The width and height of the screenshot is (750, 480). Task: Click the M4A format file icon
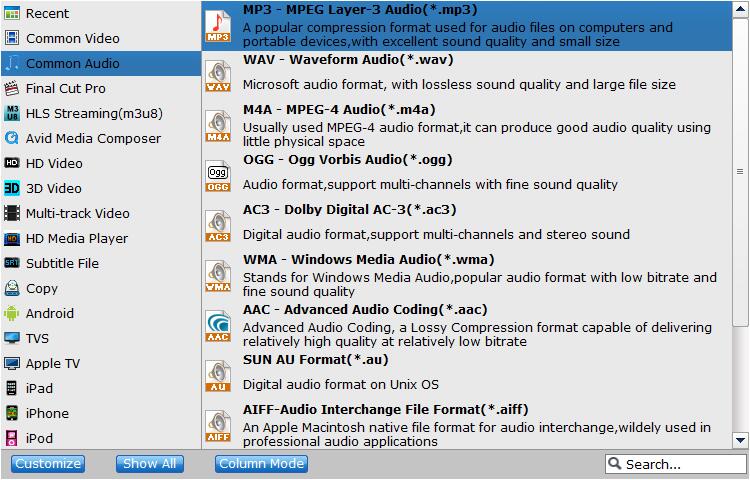(x=218, y=126)
